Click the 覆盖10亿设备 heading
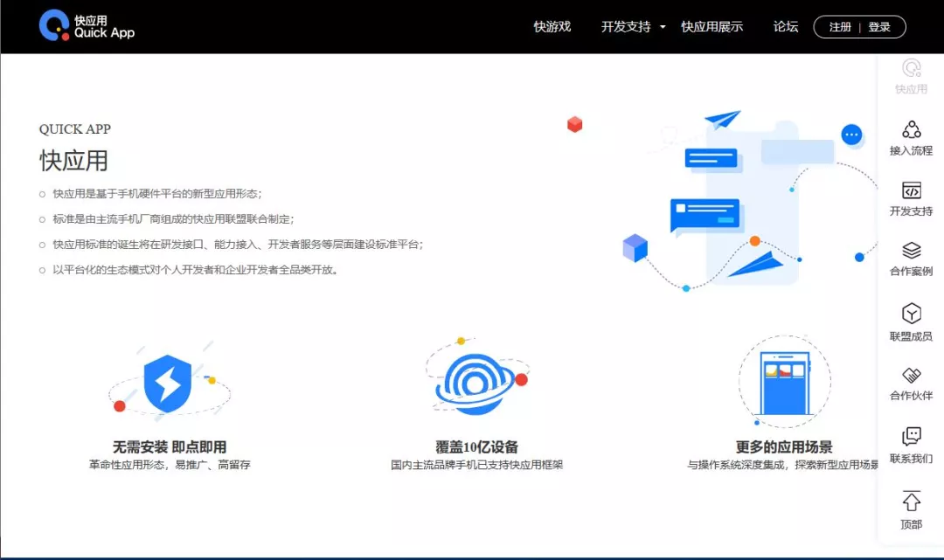This screenshot has width=944, height=560. 477,447
